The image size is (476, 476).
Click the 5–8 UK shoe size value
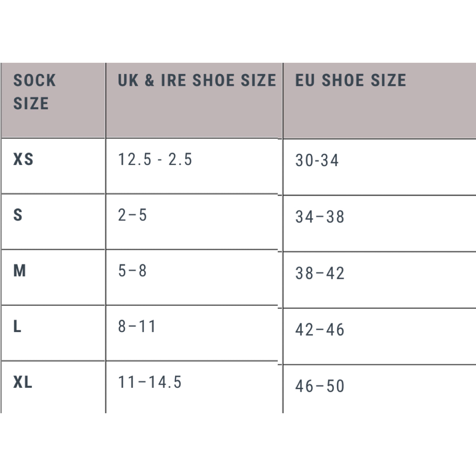tap(133, 270)
